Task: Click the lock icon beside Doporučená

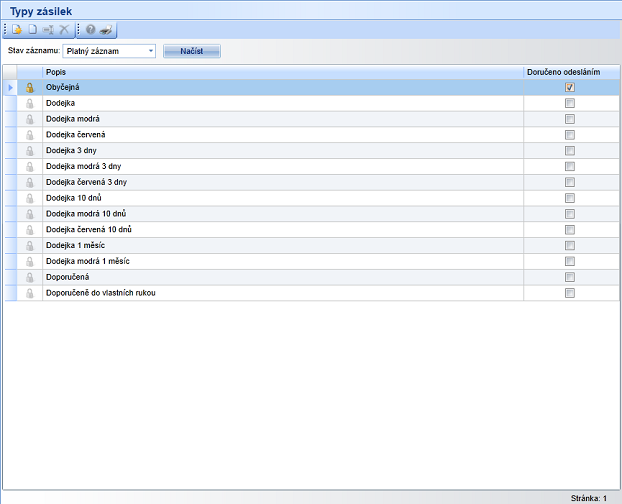Action: click(x=30, y=277)
